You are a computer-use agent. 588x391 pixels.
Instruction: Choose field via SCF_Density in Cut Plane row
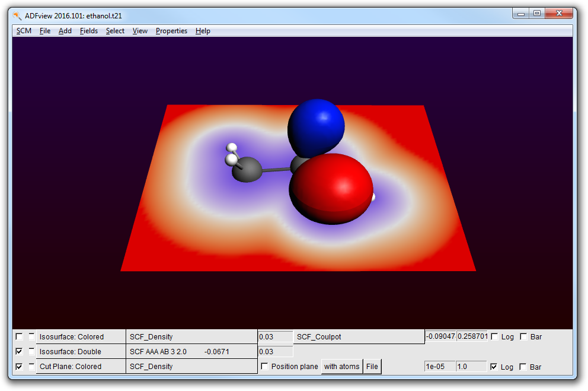pyautogui.click(x=191, y=367)
